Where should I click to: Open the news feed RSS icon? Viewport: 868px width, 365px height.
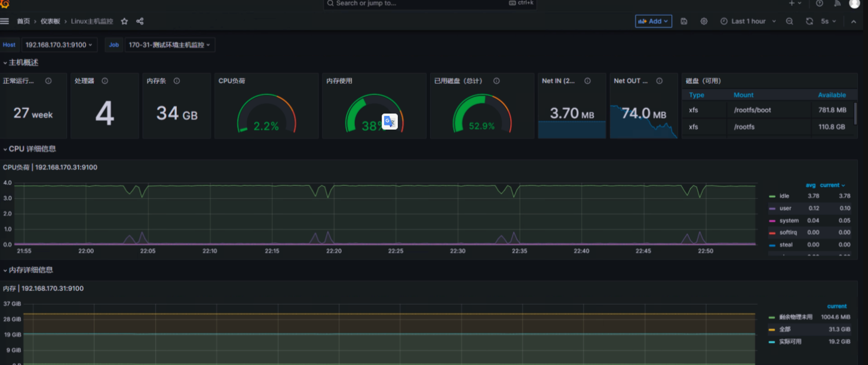pyautogui.click(x=837, y=3)
